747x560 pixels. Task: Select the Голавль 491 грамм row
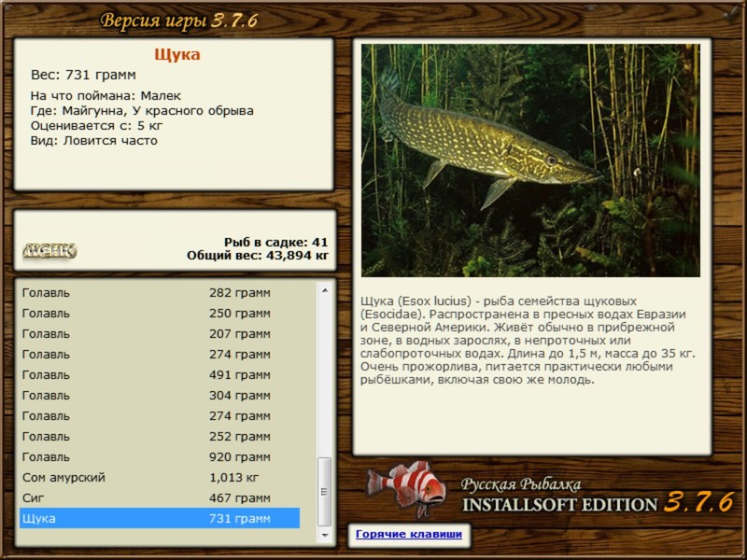pos(160,375)
